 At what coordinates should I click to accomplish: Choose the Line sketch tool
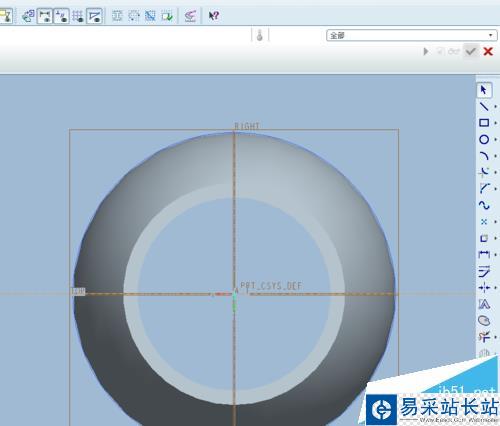pyautogui.click(x=484, y=106)
